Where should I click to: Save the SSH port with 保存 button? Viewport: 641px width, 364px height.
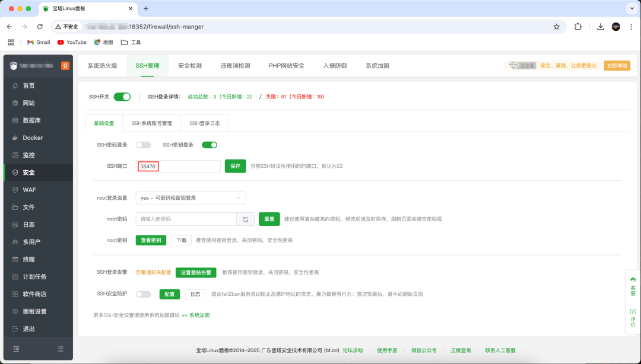click(x=235, y=166)
